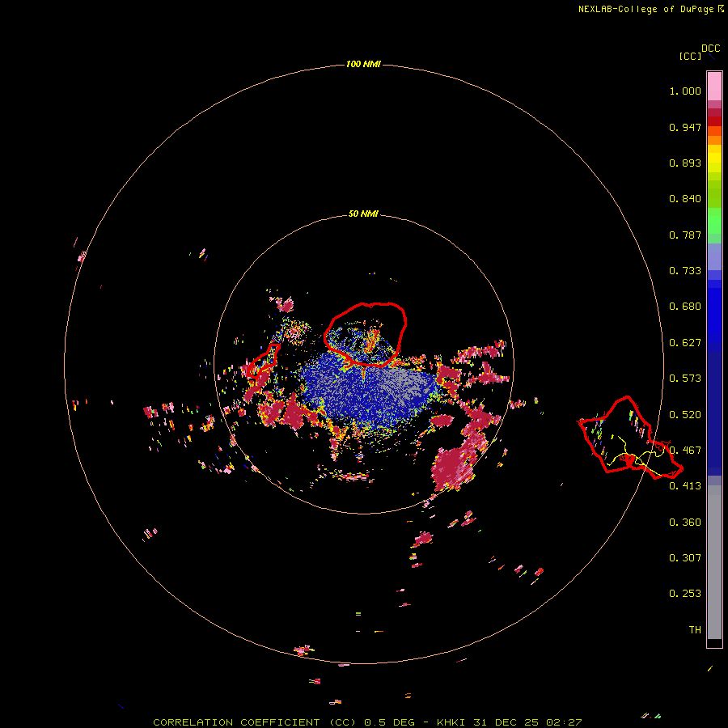Click the 1.000 legend value
The image size is (728, 728).
(685, 91)
